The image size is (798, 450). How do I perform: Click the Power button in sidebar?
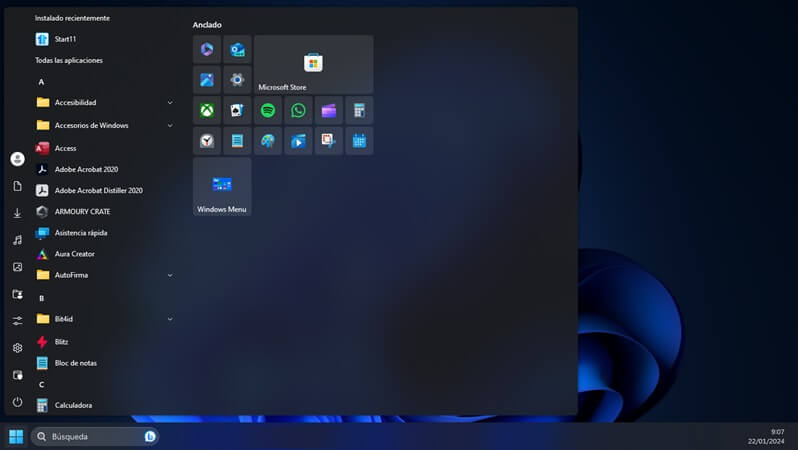(17, 402)
